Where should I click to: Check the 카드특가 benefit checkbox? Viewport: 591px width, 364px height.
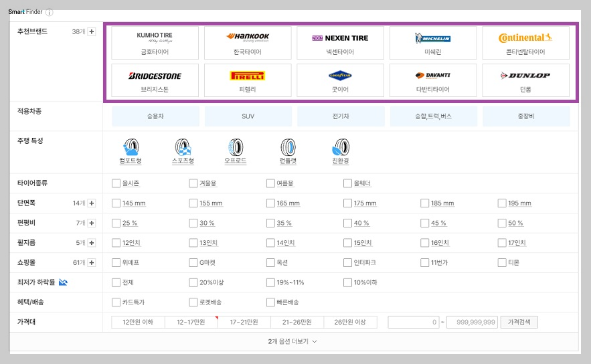(116, 302)
